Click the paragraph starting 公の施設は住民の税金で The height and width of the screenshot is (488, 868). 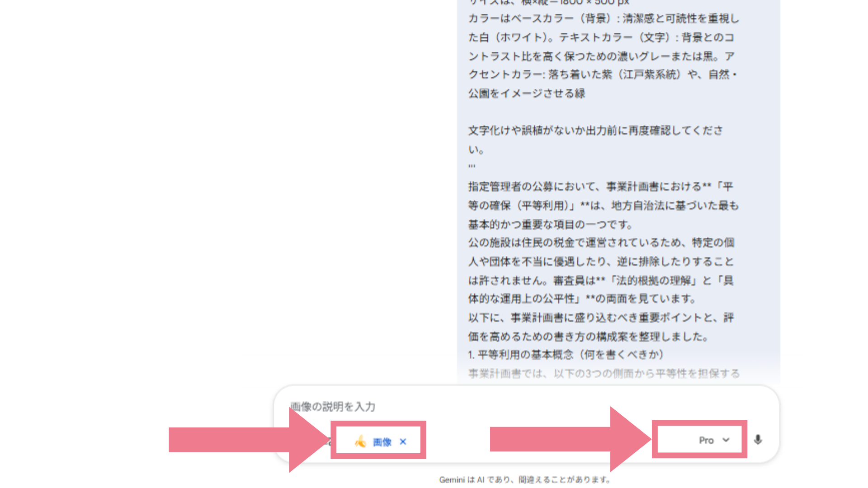601,243
